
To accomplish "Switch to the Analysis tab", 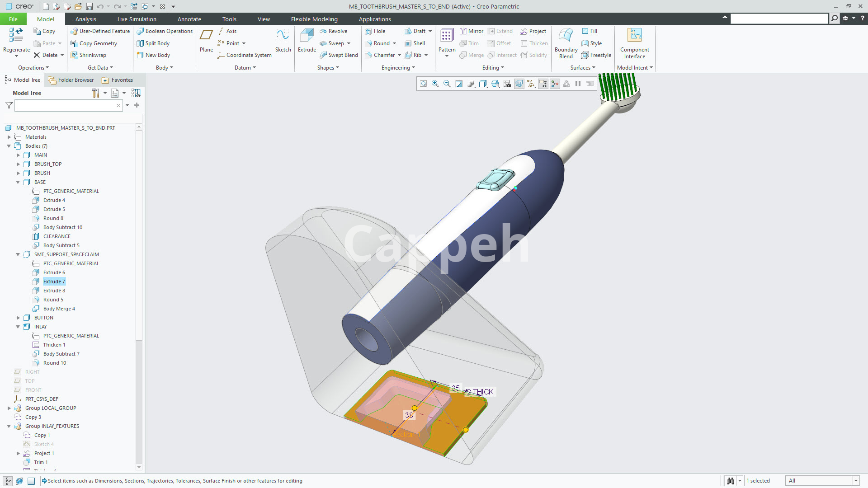I will [x=85, y=19].
